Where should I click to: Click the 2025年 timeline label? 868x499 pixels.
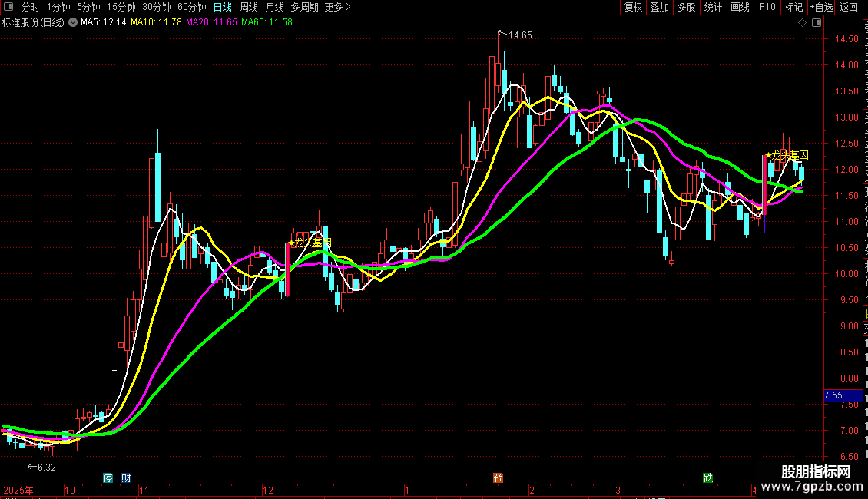(x=18, y=490)
